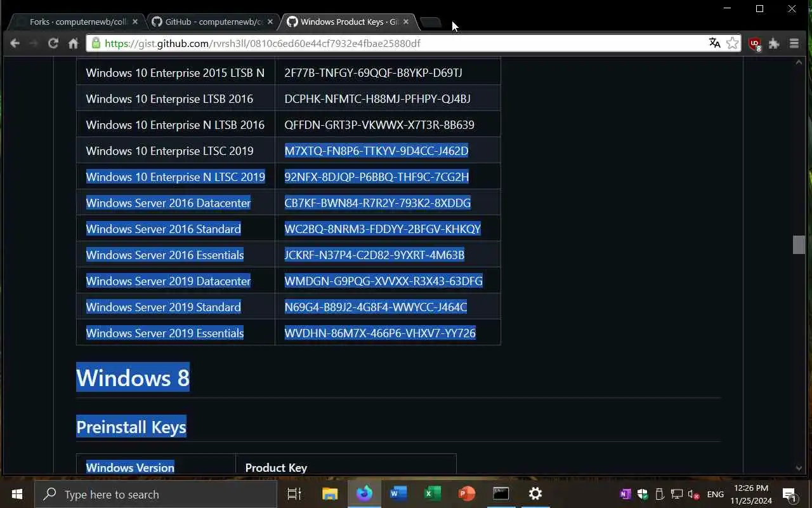This screenshot has width=812, height=508.
Task: Open the browser hamburger menu
Action: click(x=794, y=43)
